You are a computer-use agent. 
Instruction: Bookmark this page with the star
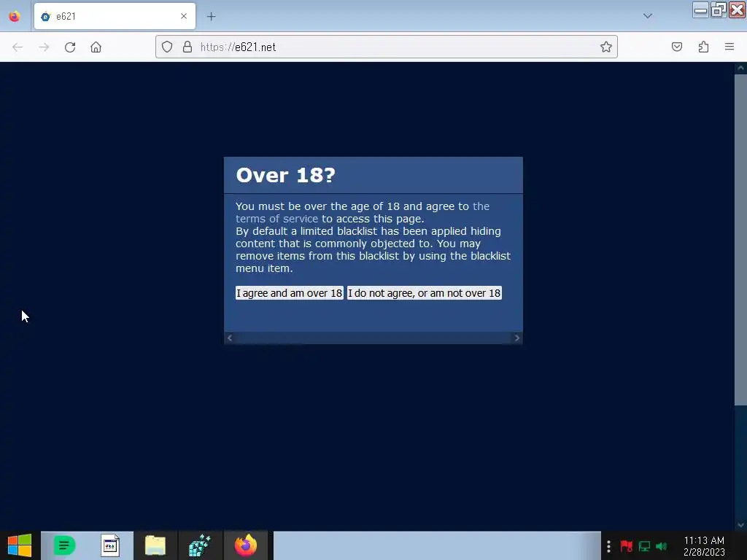(606, 47)
